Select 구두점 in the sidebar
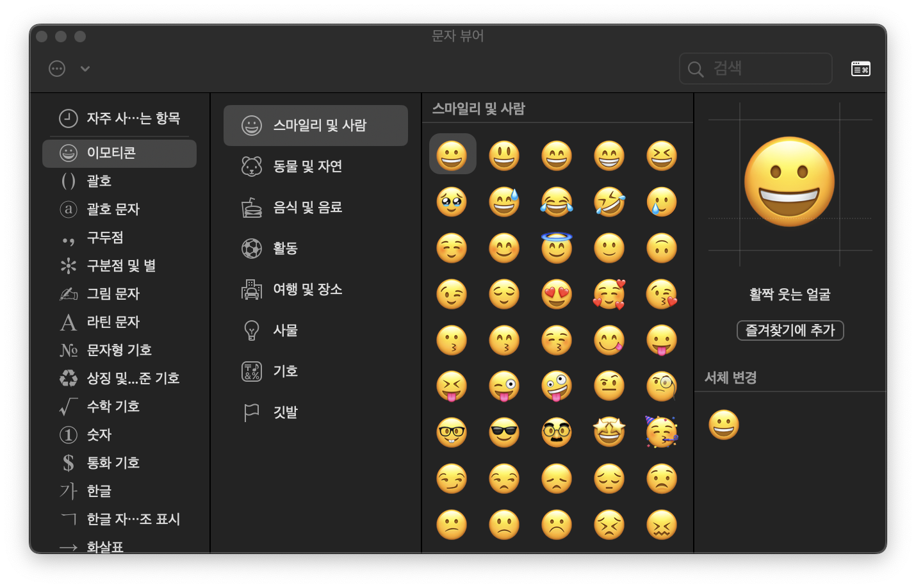The image size is (916, 588). (x=119, y=238)
